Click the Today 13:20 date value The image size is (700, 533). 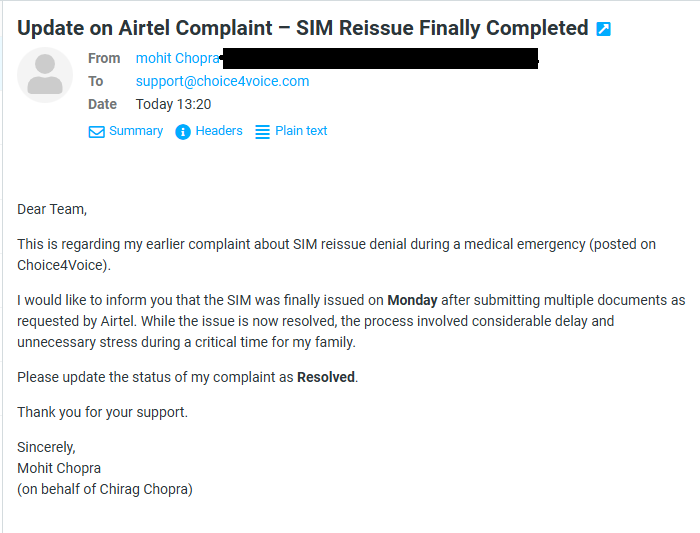(173, 104)
